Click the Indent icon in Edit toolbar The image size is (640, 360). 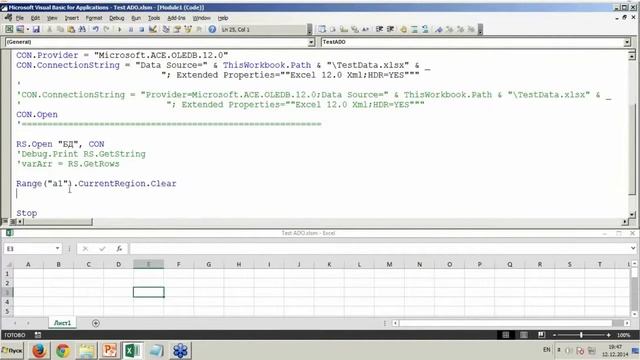pyautogui.click(x=379, y=29)
